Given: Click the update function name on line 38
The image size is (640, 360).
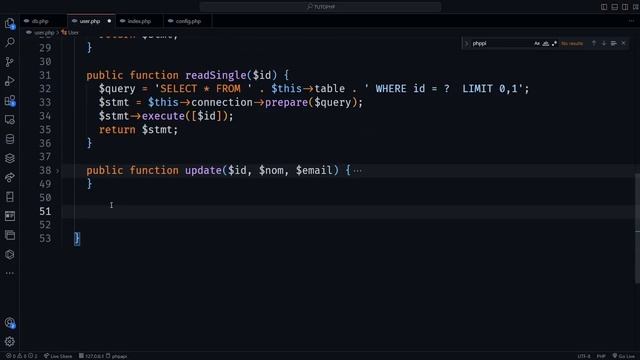Looking at the screenshot, I should 203,171.
